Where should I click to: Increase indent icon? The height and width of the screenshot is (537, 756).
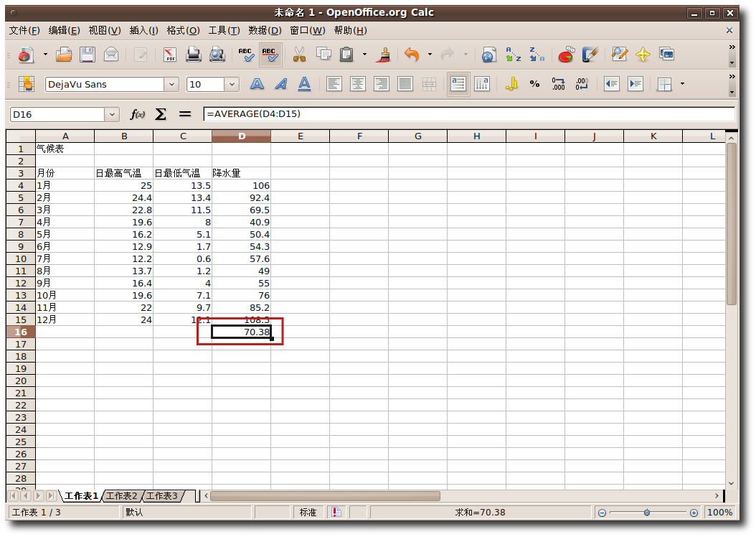[x=635, y=85]
